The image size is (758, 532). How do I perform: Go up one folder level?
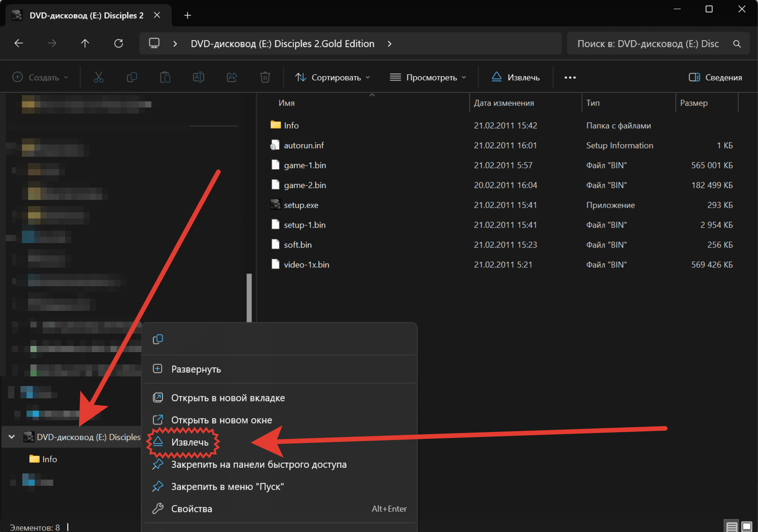(x=85, y=44)
